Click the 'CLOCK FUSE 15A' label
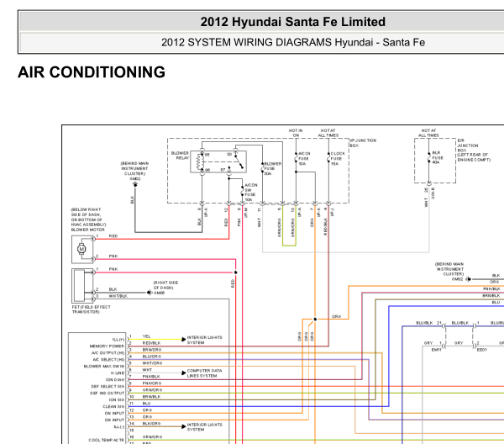Image resolution: width=504 pixels, height=444 pixels. coord(338,159)
